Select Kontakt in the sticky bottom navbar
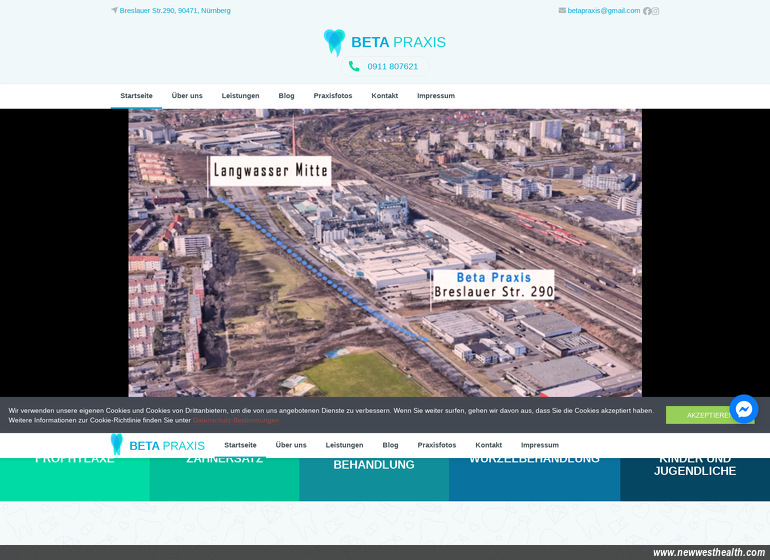Image resolution: width=770 pixels, height=560 pixels. coord(489,445)
